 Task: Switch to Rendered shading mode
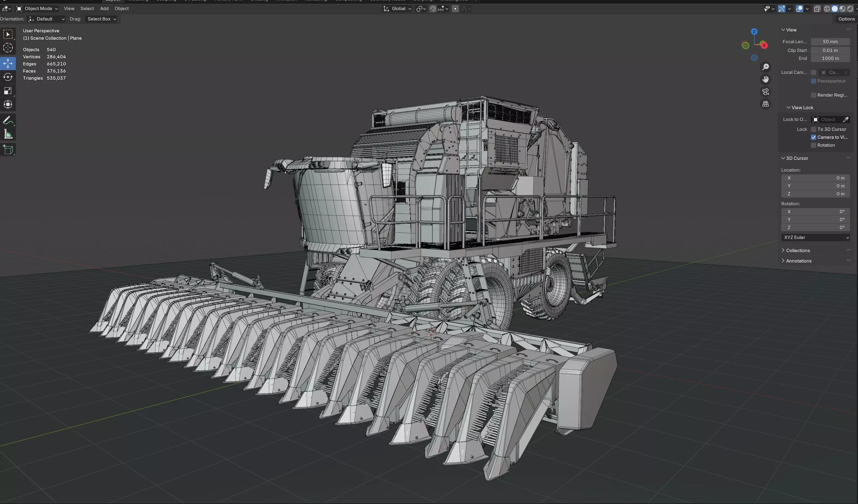tap(850, 9)
